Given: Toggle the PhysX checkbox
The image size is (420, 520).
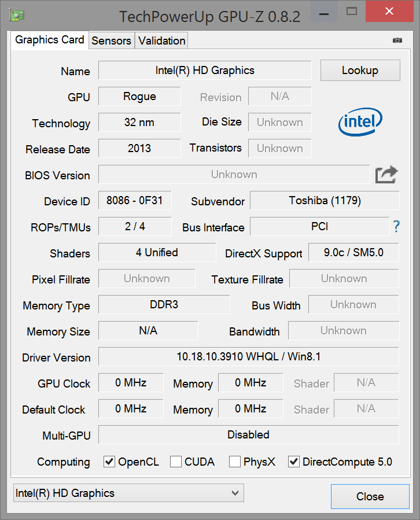Looking at the screenshot, I should coord(235,462).
